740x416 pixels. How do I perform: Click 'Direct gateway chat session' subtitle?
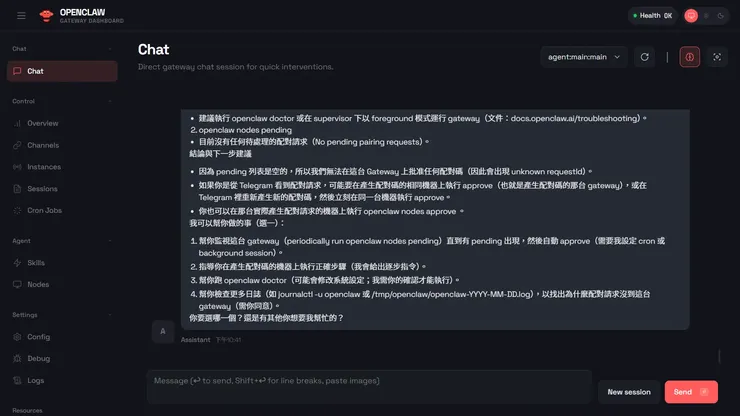(235, 67)
